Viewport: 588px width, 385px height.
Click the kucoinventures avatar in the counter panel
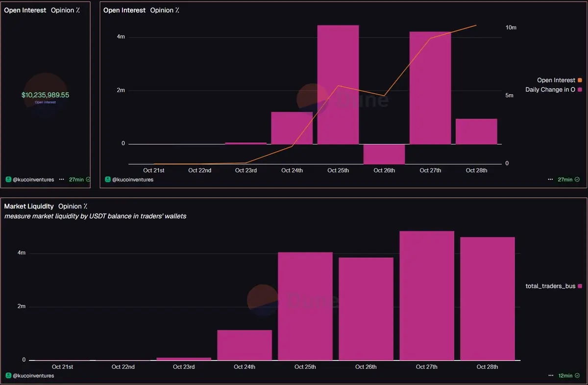[8, 180]
